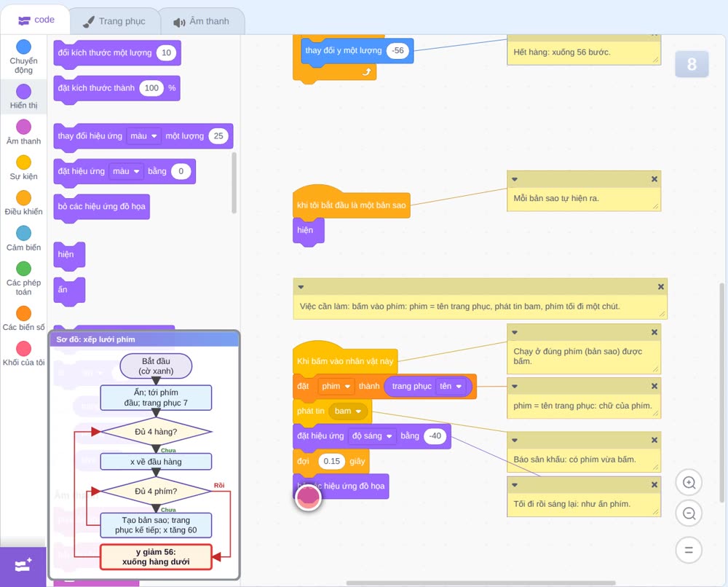The height and width of the screenshot is (587, 728).
Task: Show the Điều khiển block category
Action: pyautogui.click(x=23, y=203)
